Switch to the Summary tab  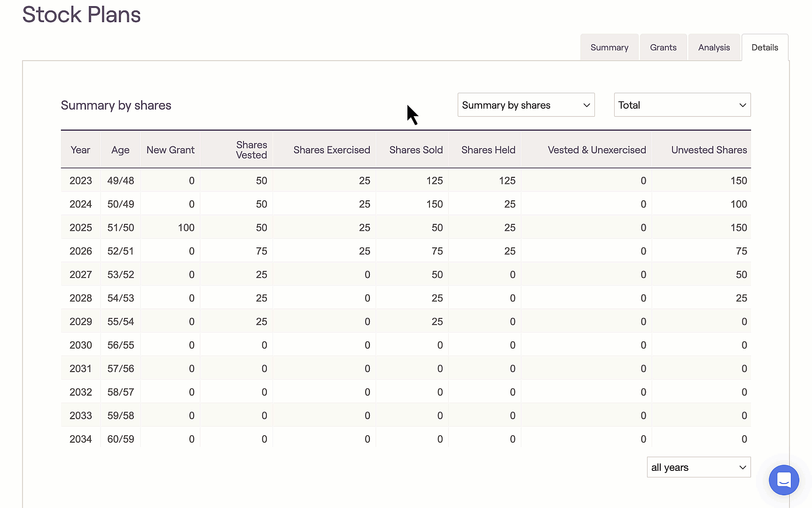[x=609, y=48]
